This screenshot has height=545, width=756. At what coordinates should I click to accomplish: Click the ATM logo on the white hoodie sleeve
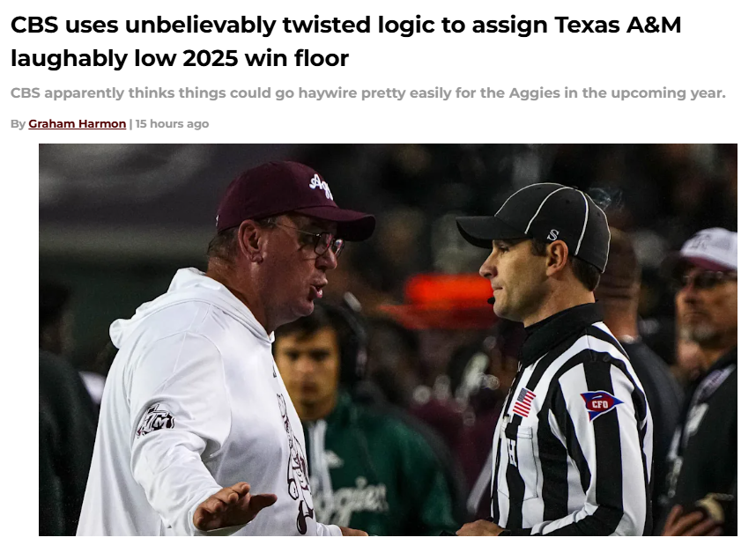click(x=155, y=421)
